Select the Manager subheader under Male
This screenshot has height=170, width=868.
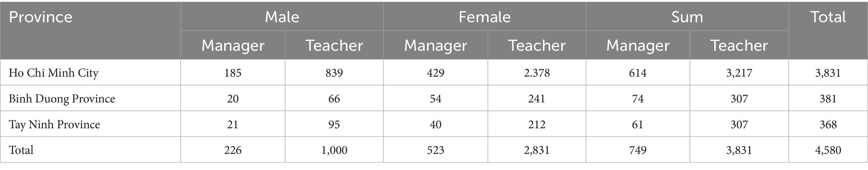coord(233,45)
